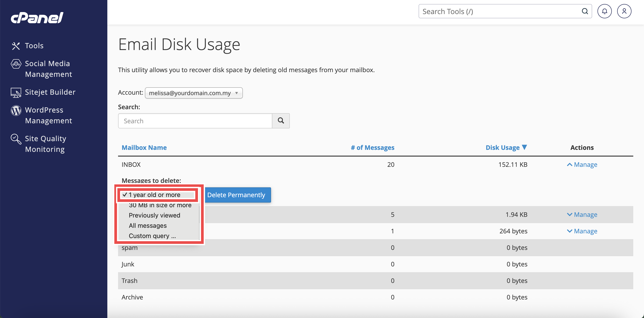Open the notifications bell
644x318 pixels.
(604, 11)
